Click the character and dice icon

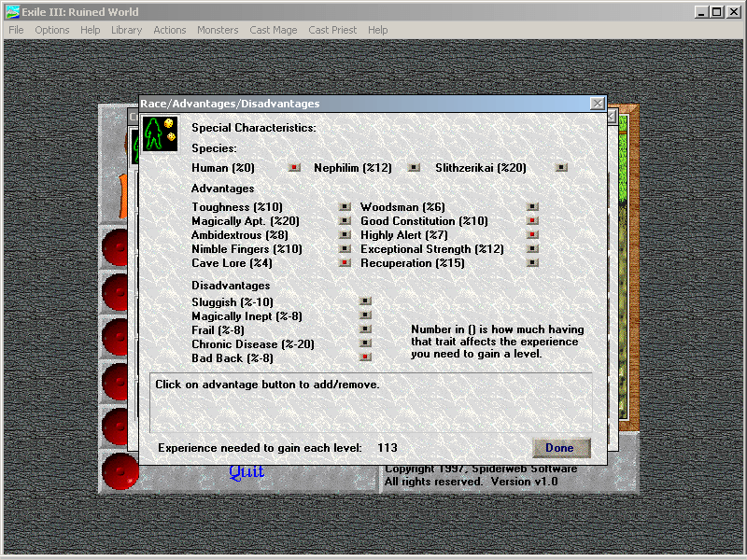click(x=161, y=134)
